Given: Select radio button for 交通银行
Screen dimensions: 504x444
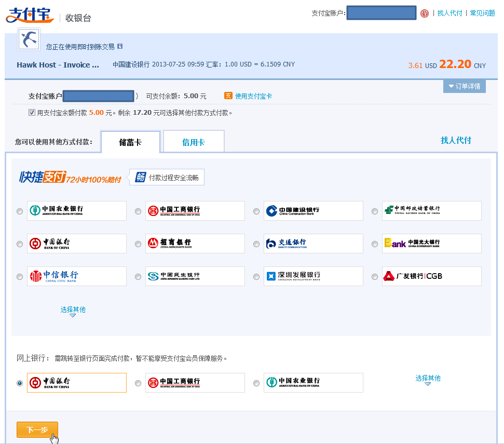Looking at the screenshot, I should click(x=256, y=244).
